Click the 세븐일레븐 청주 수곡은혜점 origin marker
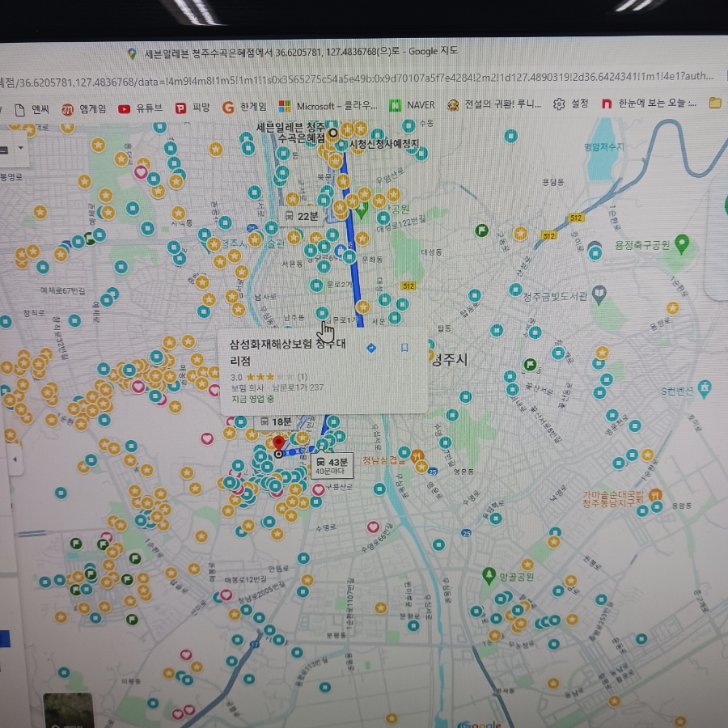The height and width of the screenshot is (728, 728). (x=333, y=133)
